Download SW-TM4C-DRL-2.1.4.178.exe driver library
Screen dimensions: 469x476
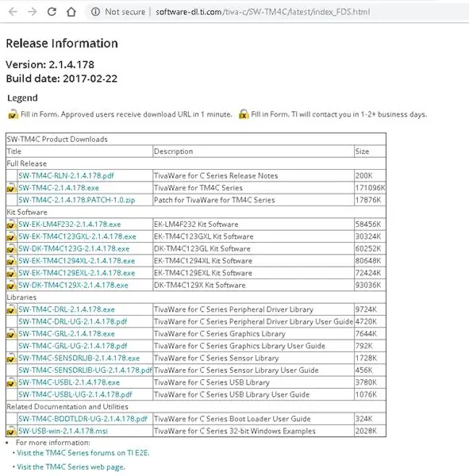pyautogui.click(x=67, y=309)
